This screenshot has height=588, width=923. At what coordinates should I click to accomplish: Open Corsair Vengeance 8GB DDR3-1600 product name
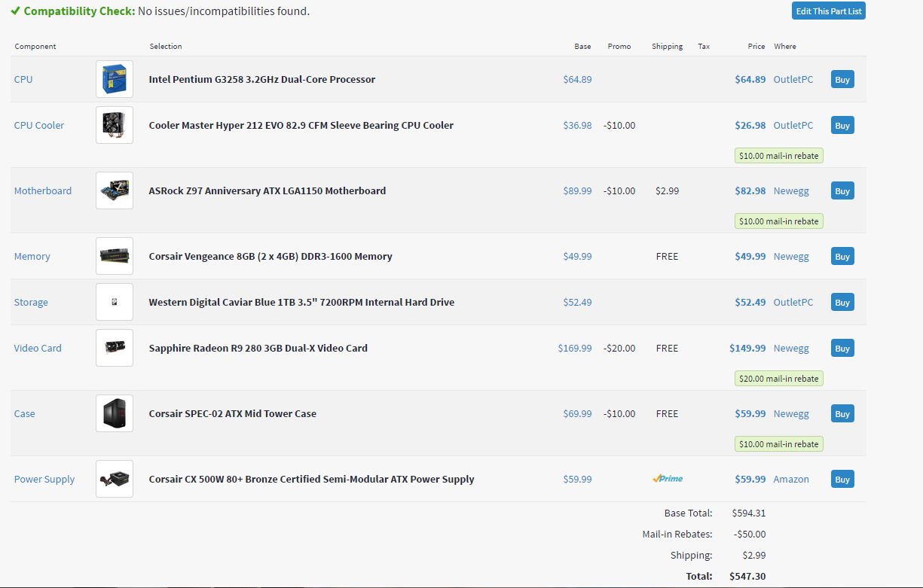click(x=270, y=256)
